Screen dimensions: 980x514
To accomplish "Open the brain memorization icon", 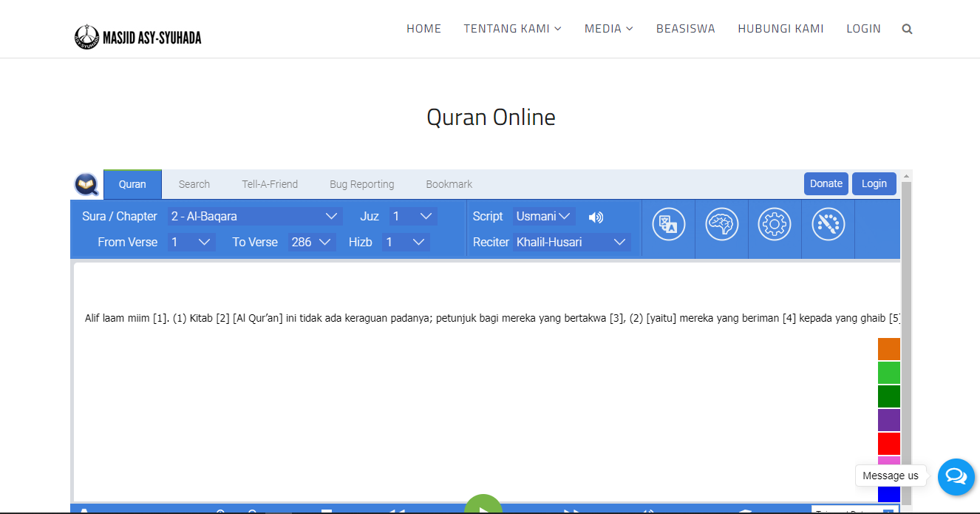I will pyautogui.click(x=721, y=223).
